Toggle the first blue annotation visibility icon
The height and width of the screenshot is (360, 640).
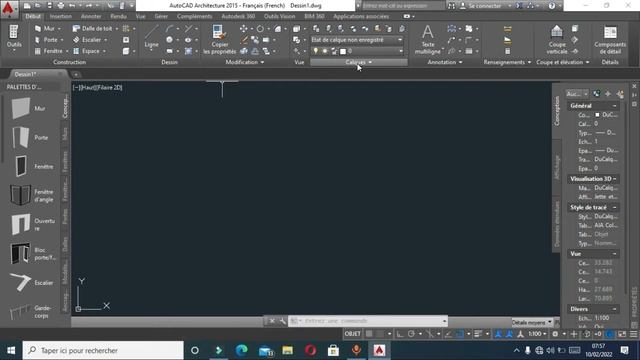pyautogui.click(x=498, y=334)
